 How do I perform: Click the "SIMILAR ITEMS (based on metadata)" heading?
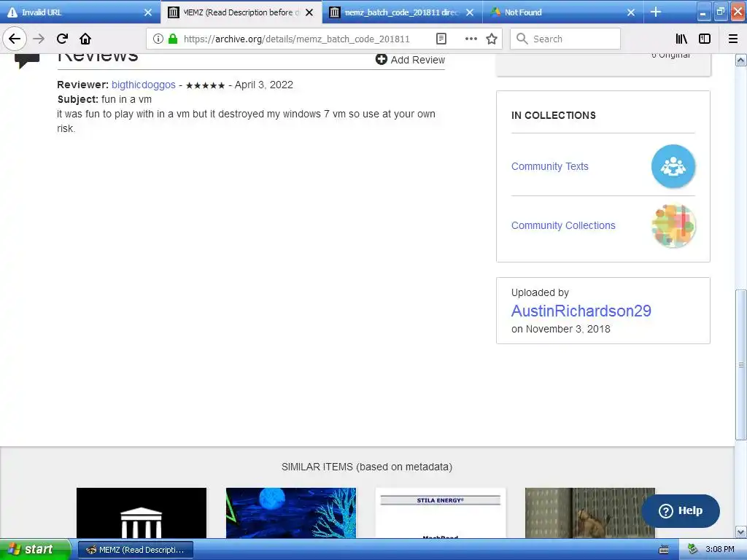click(367, 467)
